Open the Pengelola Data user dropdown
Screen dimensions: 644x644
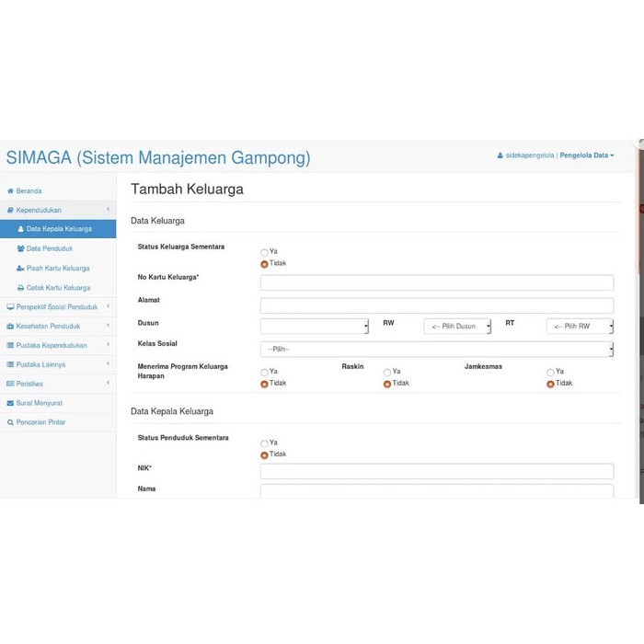tap(587, 155)
